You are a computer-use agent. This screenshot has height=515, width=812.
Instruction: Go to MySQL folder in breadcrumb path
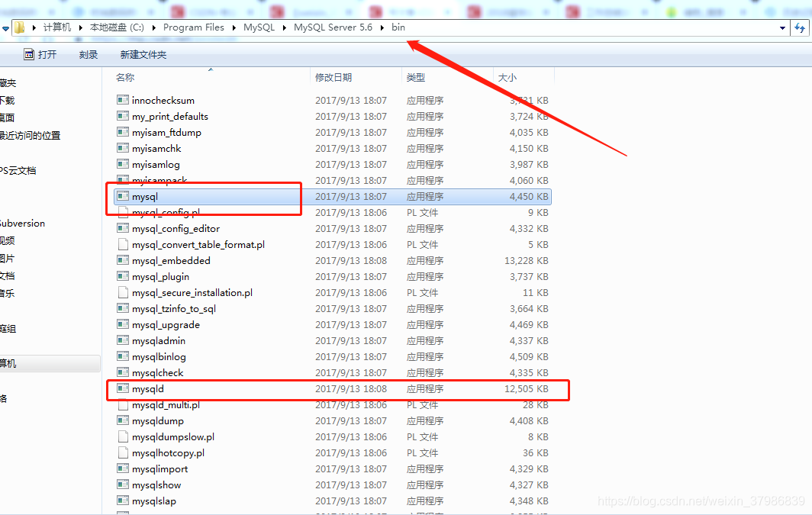click(x=259, y=27)
